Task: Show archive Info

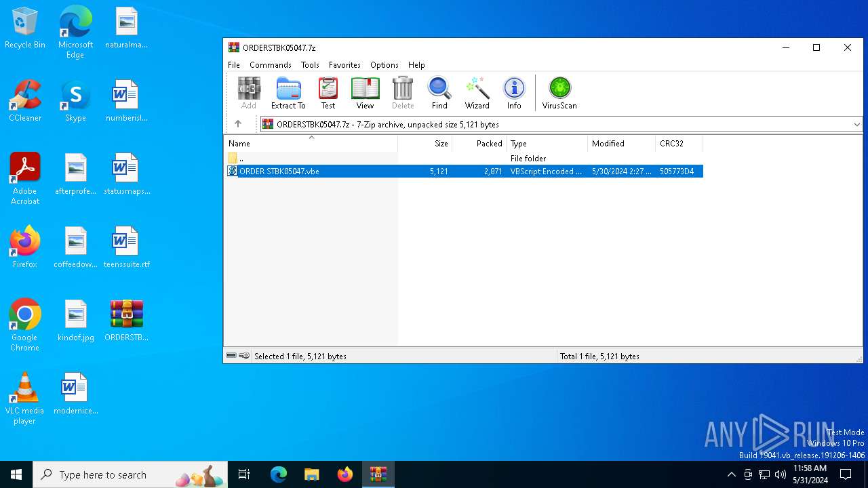Action: pyautogui.click(x=514, y=93)
